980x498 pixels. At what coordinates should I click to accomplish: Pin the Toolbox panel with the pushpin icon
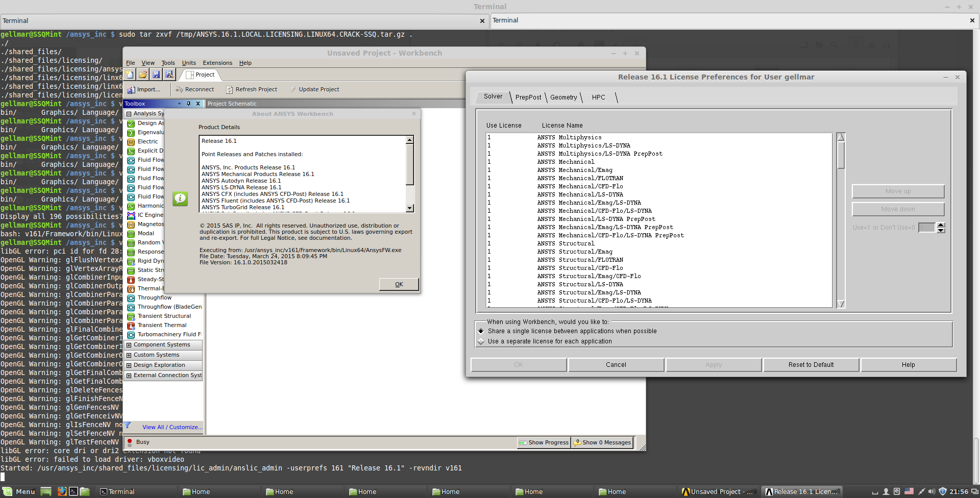[188, 104]
